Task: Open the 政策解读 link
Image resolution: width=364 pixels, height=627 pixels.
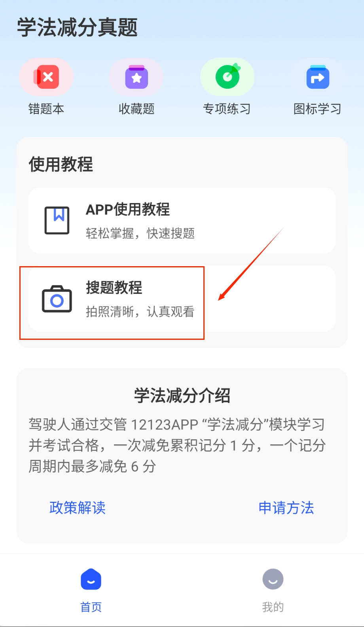Action: pyautogui.click(x=78, y=507)
